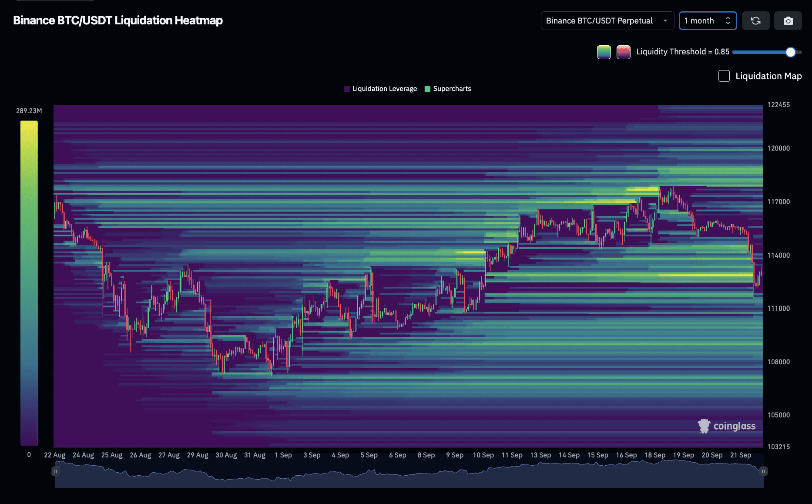Click the 120000 price axis label

(x=778, y=148)
